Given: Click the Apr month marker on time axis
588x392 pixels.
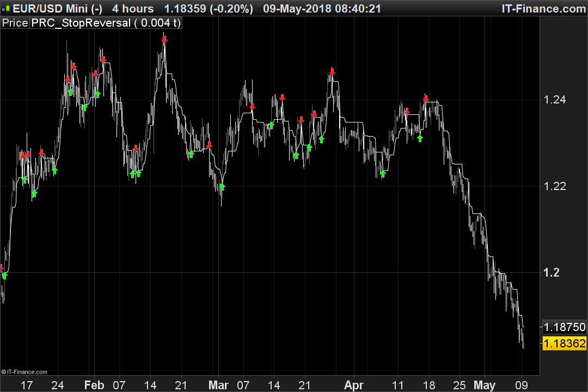Looking at the screenshot, I should [354, 385].
